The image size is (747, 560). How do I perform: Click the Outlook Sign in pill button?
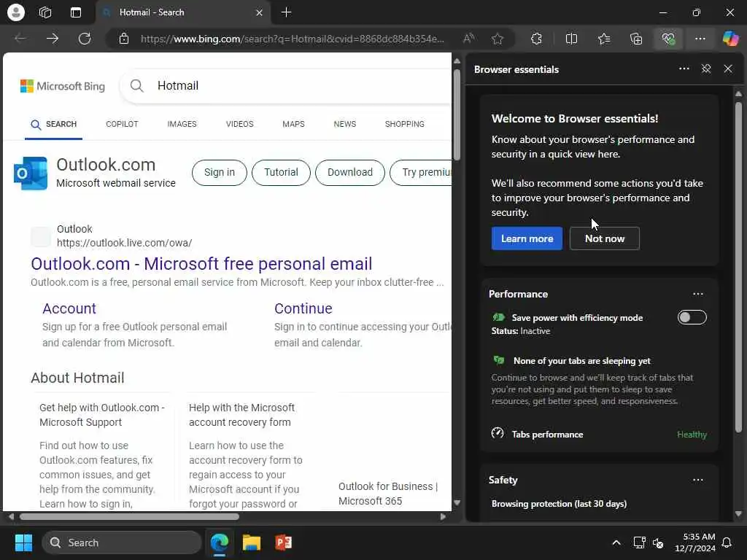pos(220,172)
